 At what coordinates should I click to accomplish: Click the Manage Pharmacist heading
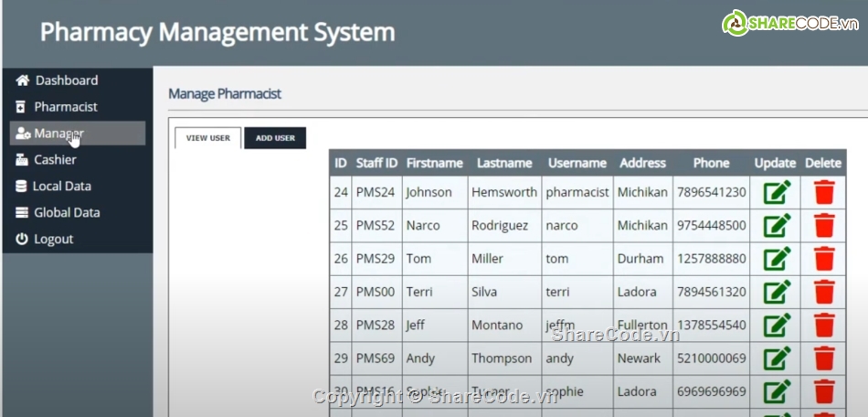pyautogui.click(x=225, y=93)
